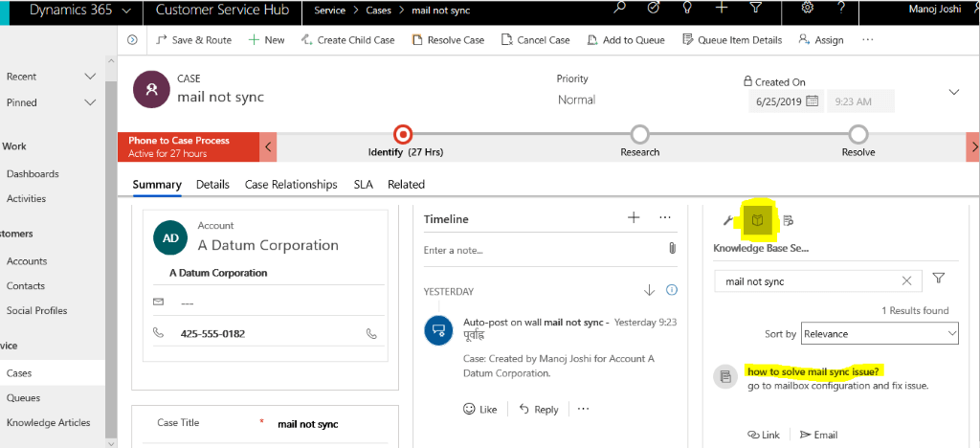Open the Related tab
This screenshot has width=980, height=448.
pyautogui.click(x=406, y=185)
